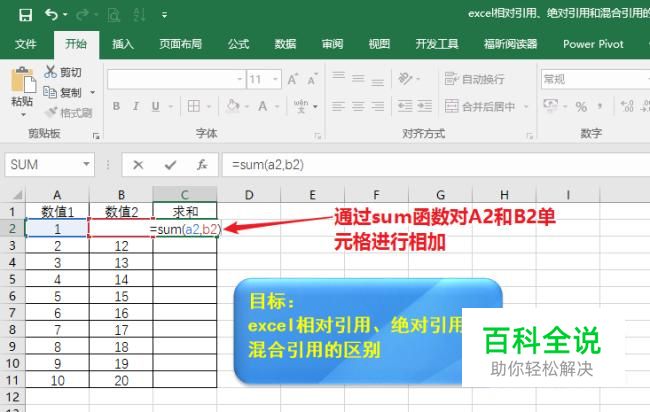Expand the underline style arrow
The width and height of the screenshot is (650, 412).
coord(170,107)
